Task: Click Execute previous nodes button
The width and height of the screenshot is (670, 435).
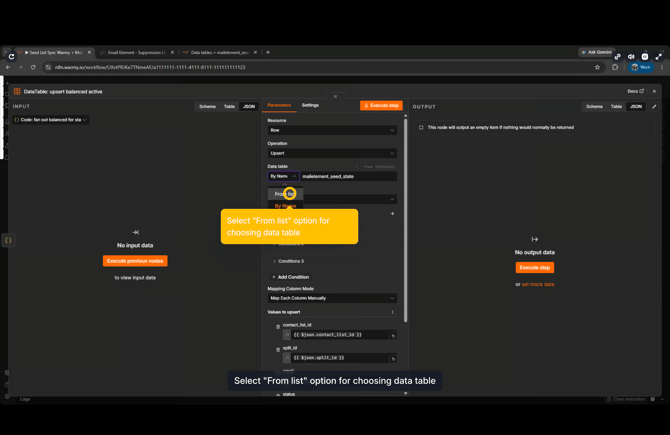Action: [135, 261]
